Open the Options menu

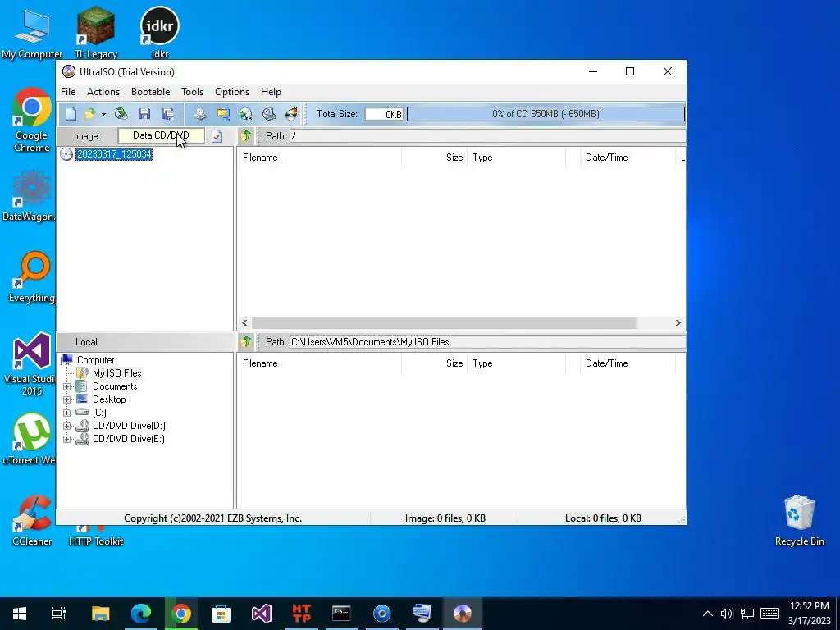[x=232, y=92]
